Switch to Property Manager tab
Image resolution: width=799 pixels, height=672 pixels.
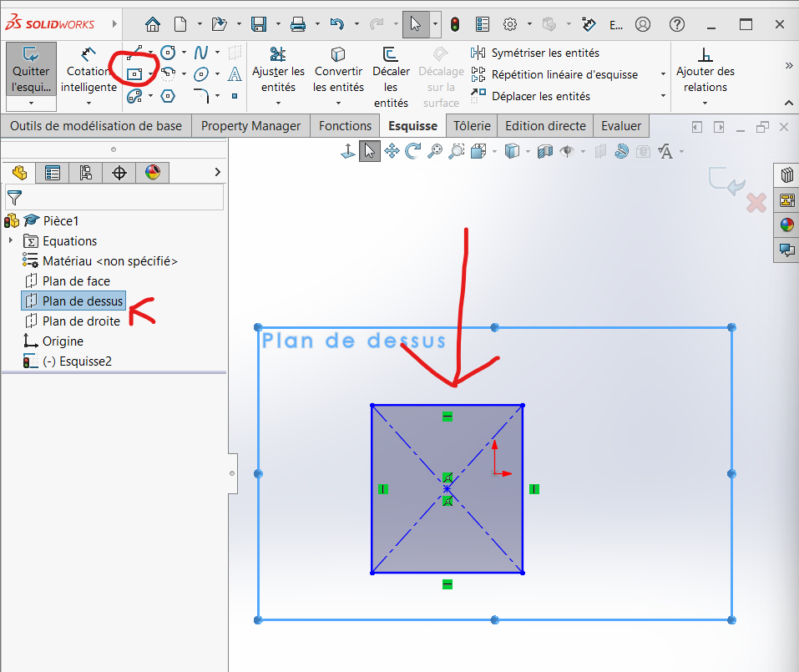pyautogui.click(x=250, y=126)
